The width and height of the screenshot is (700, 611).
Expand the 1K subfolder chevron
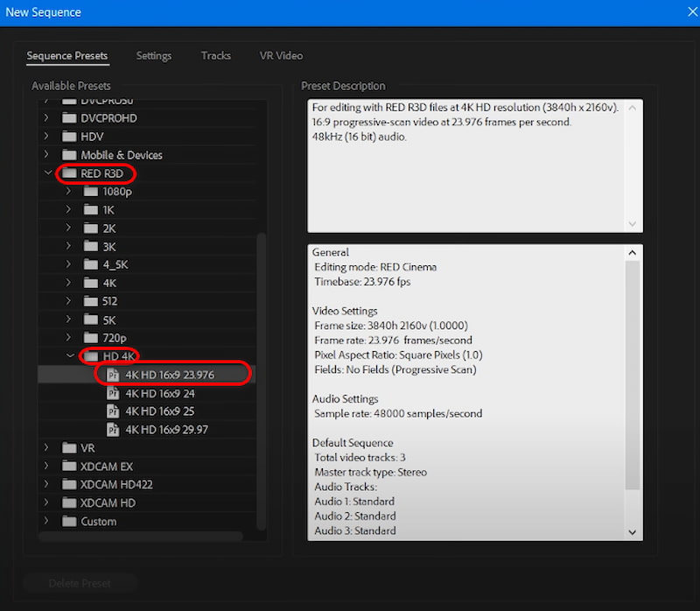68,209
